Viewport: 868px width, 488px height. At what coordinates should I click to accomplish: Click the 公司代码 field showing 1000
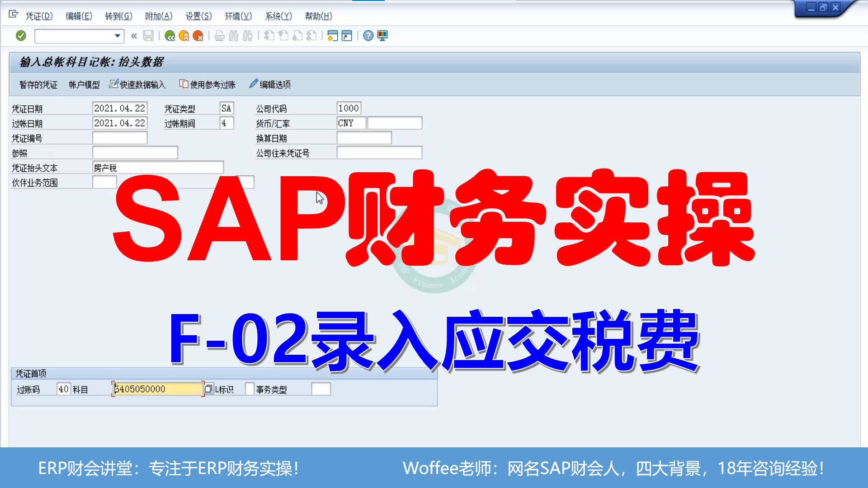click(x=349, y=108)
